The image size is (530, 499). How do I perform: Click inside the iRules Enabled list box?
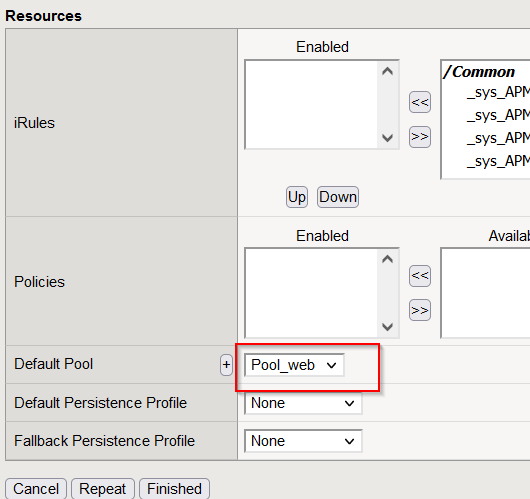click(311, 105)
